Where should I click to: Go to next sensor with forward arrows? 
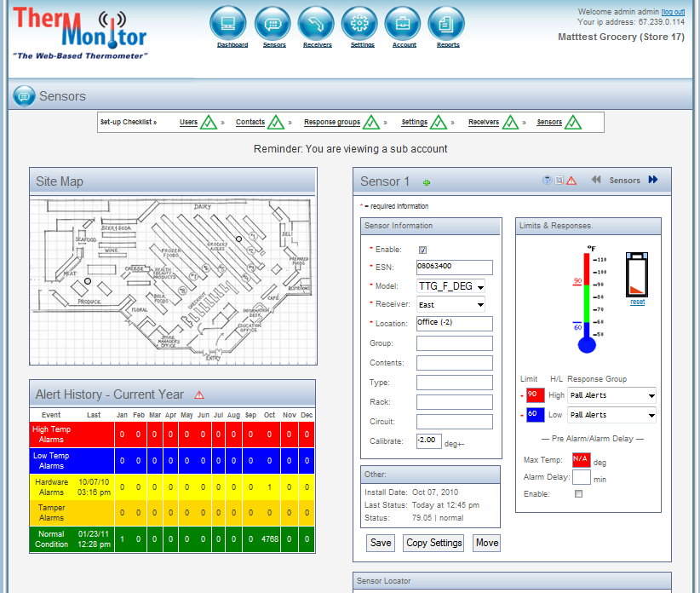tap(653, 180)
